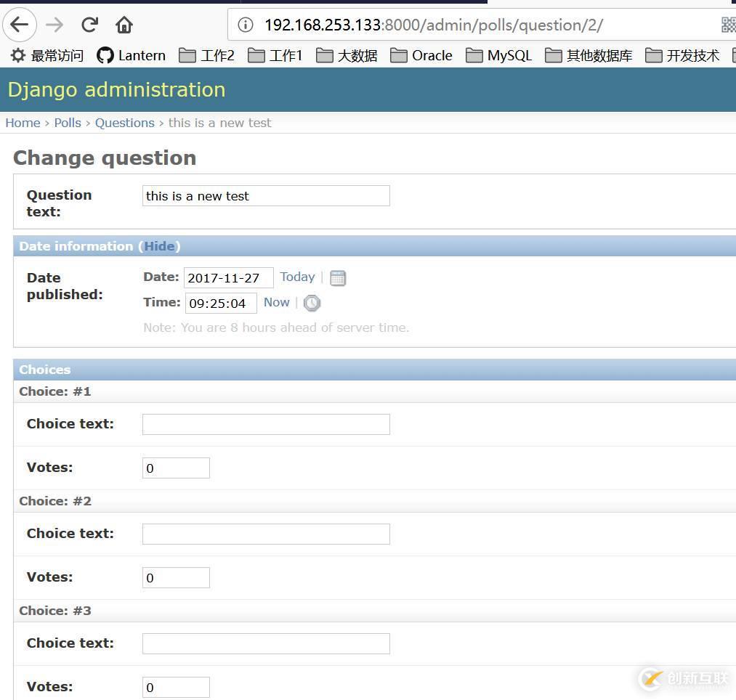Open the 工作1 bookmark folder
Image resolution: width=736 pixels, height=700 pixels.
(x=275, y=55)
